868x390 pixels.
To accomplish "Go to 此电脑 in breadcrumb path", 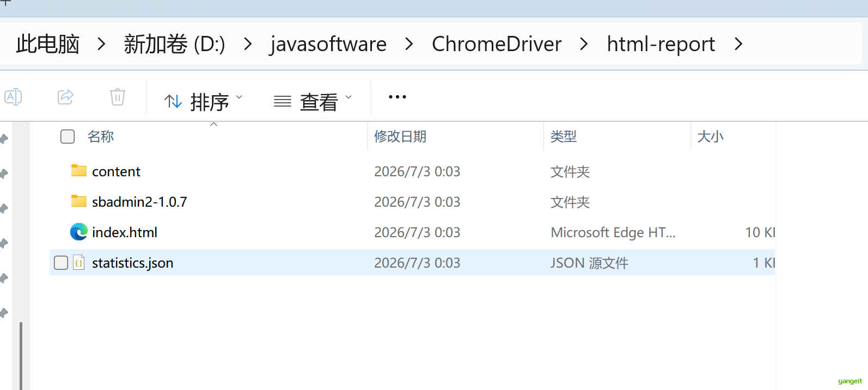I will (48, 44).
